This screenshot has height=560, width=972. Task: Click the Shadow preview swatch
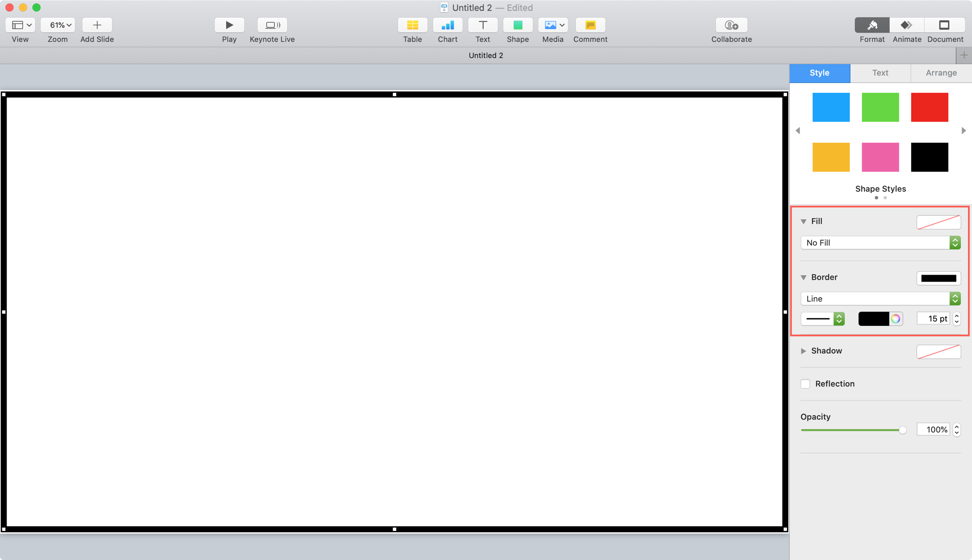pos(938,352)
